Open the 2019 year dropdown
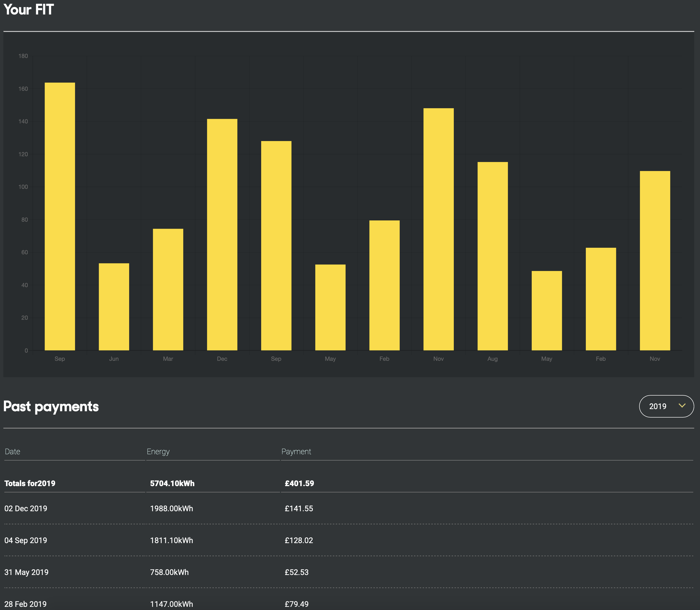 pyautogui.click(x=666, y=406)
